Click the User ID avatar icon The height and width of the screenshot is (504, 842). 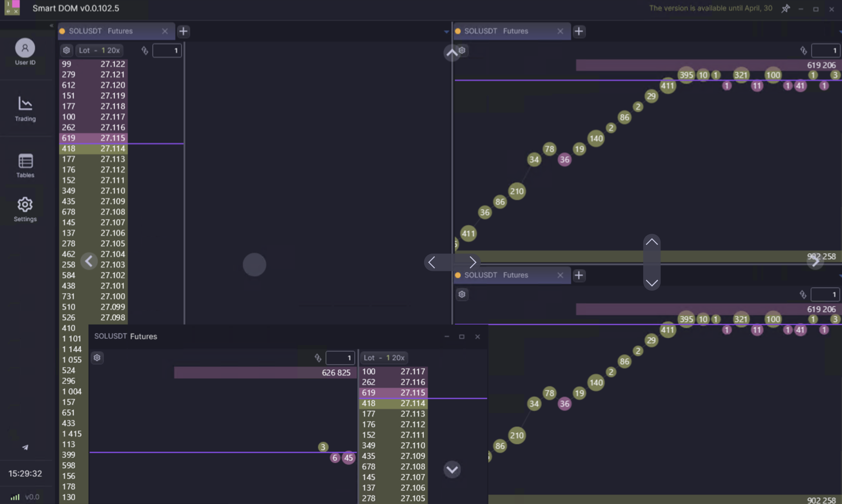tap(25, 48)
